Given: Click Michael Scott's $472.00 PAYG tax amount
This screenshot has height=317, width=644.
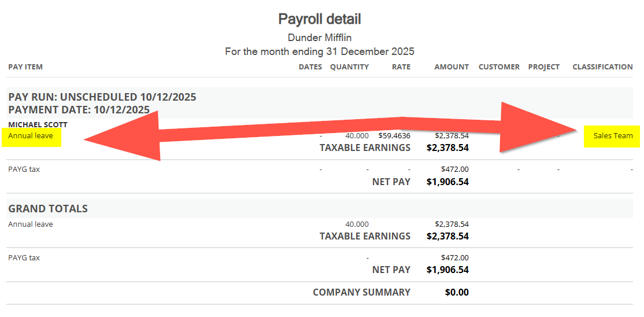Looking at the screenshot, I should [x=455, y=169].
